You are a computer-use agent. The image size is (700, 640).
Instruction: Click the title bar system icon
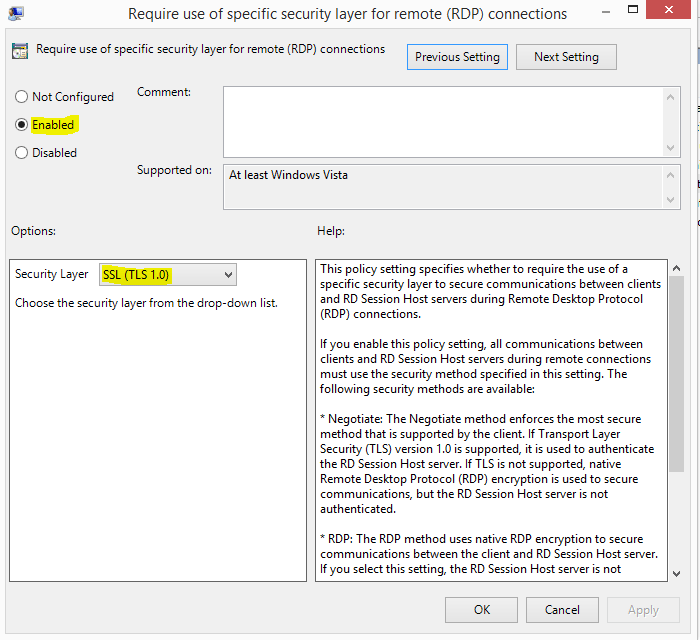16,13
